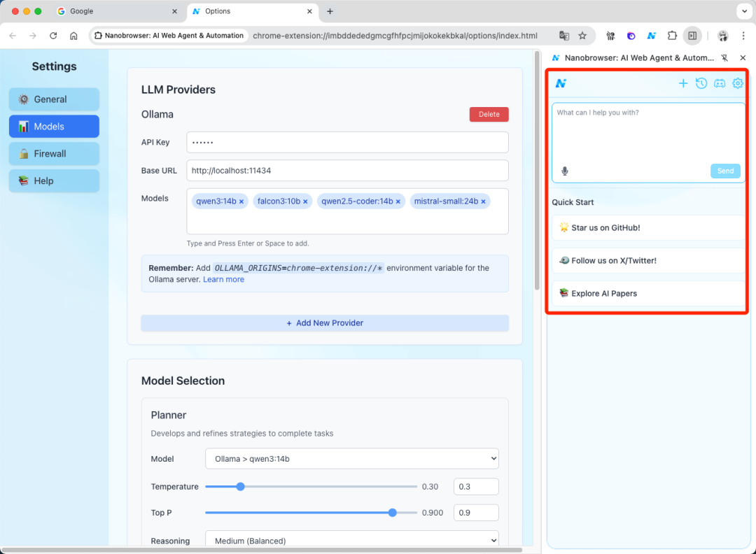Open the Extensions puzzle icon

(671, 36)
